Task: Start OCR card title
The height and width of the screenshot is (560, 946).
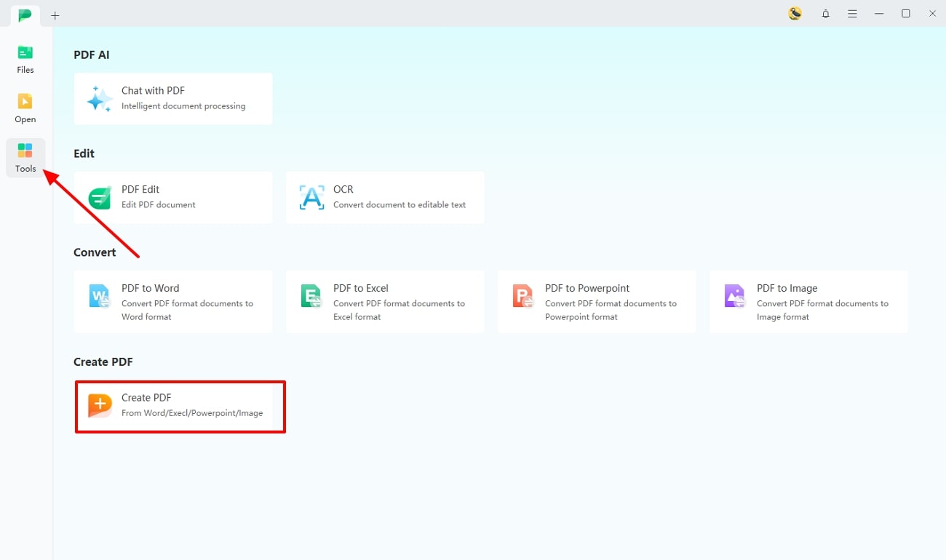Action: coord(343,189)
